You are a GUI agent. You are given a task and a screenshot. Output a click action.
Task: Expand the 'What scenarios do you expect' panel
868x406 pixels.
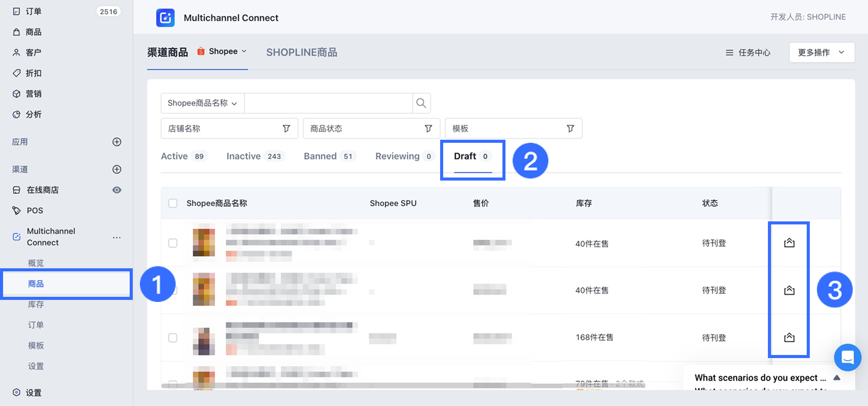coord(837,377)
